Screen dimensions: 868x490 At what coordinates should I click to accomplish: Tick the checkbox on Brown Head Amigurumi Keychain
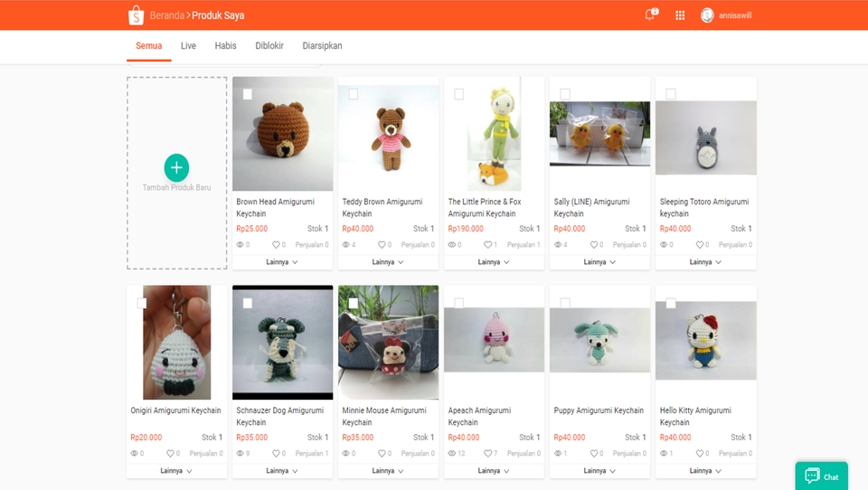[x=248, y=94]
